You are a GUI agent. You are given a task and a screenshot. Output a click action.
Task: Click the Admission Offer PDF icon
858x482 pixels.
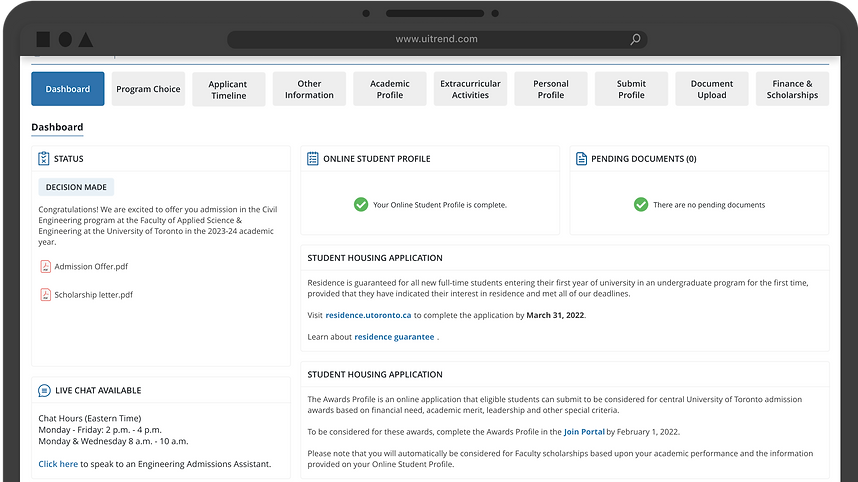[45, 267]
